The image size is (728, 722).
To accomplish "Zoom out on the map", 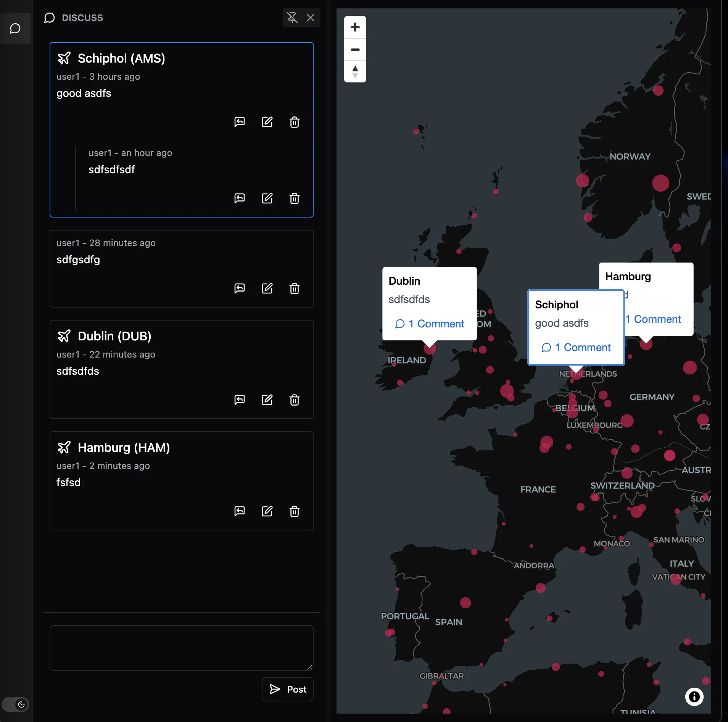I will point(355,50).
